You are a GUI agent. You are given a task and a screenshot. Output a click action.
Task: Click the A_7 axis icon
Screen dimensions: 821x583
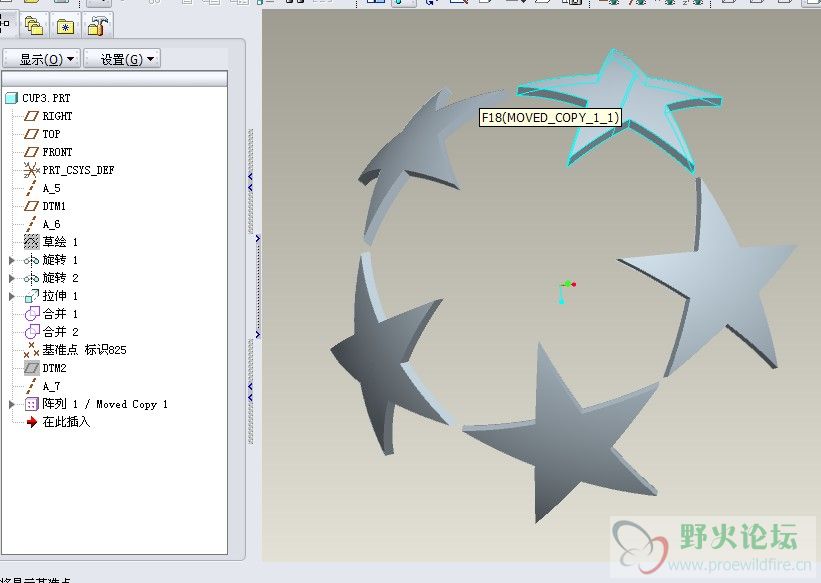tap(31, 386)
